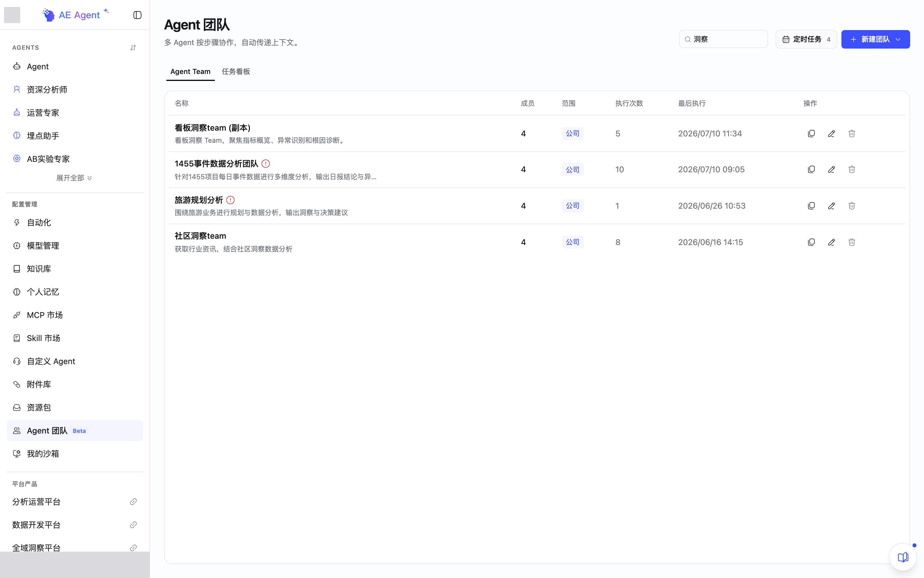Open 数据开发平台 external link

(x=75, y=525)
